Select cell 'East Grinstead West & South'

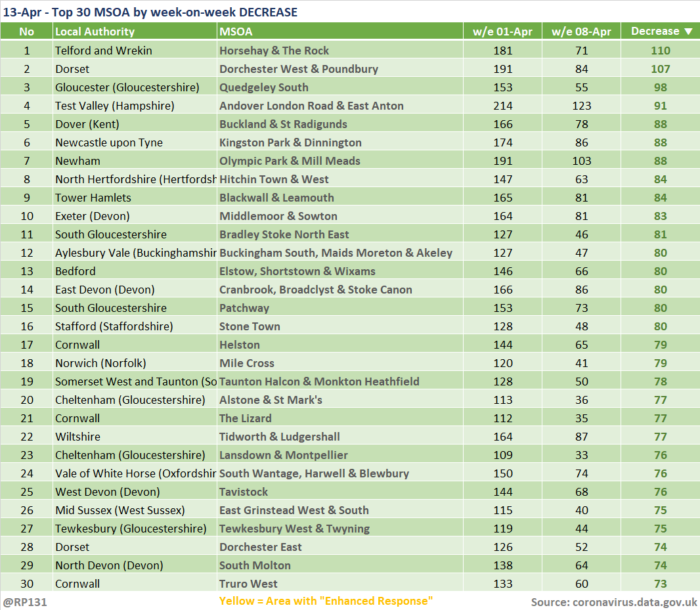click(339, 510)
